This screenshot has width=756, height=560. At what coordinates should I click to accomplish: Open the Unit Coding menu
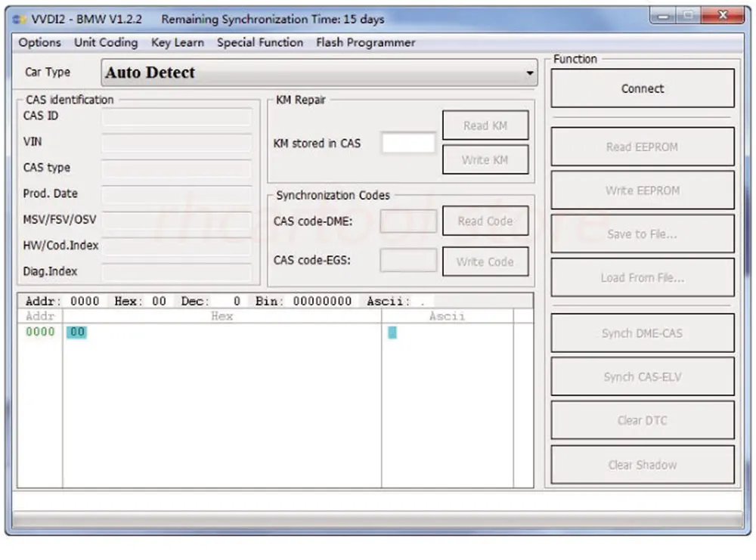(106, 42)
